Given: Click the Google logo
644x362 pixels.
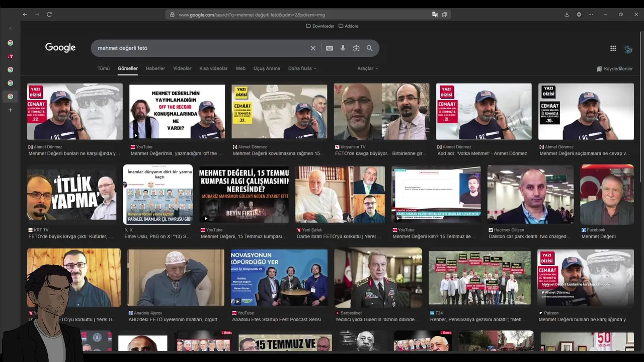Looking at the screenshot, I should [60, 48].
